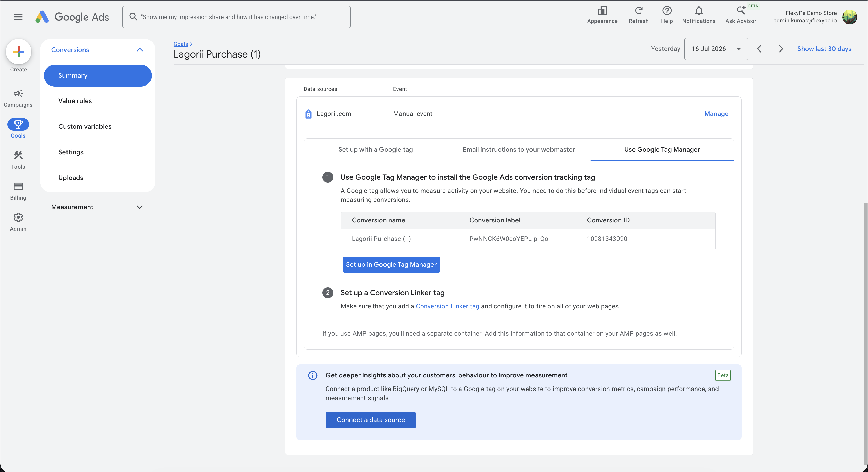Go to Campaigns in the sidebar

coord(18,98)
